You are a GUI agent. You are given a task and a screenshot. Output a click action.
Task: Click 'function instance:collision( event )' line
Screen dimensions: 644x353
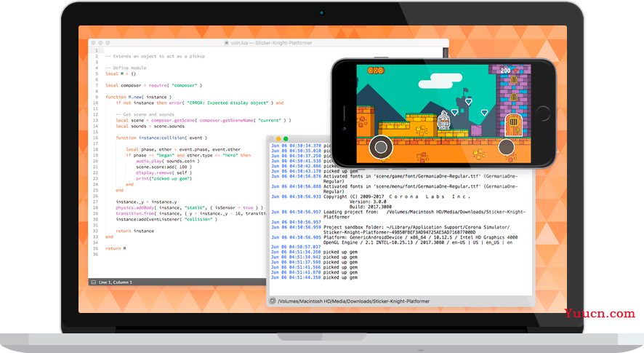(161, 138)
